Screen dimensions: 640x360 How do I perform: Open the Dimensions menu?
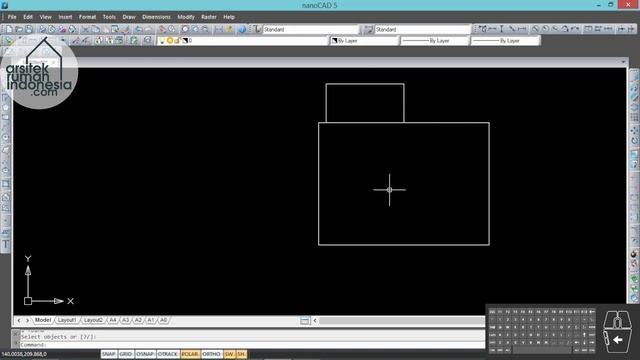[x=156, y=17]
